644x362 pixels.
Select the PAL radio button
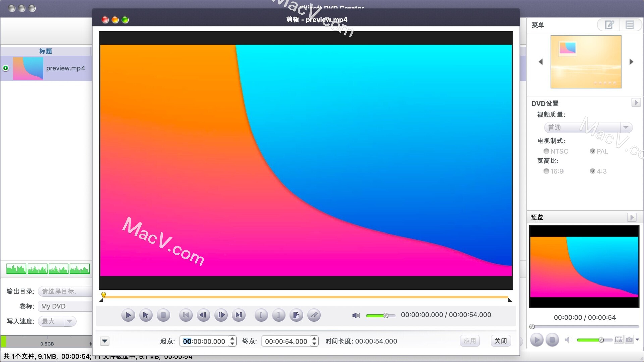[592, 151]
